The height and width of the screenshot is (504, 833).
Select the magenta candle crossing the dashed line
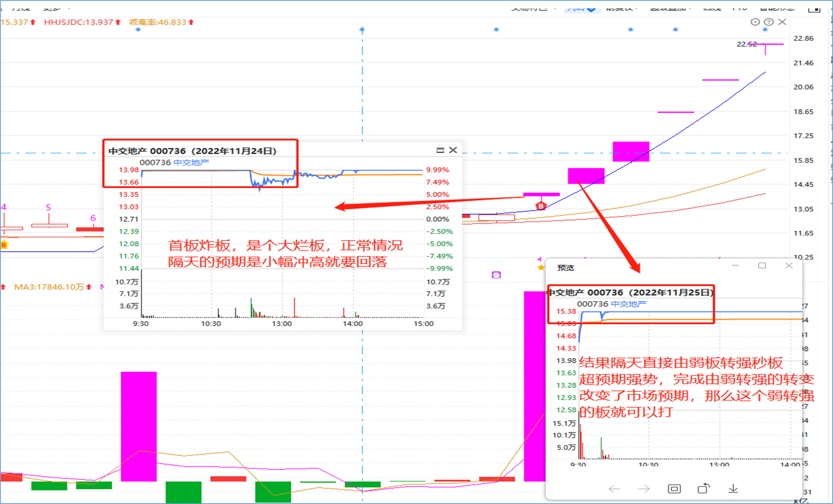coord(631,152)
